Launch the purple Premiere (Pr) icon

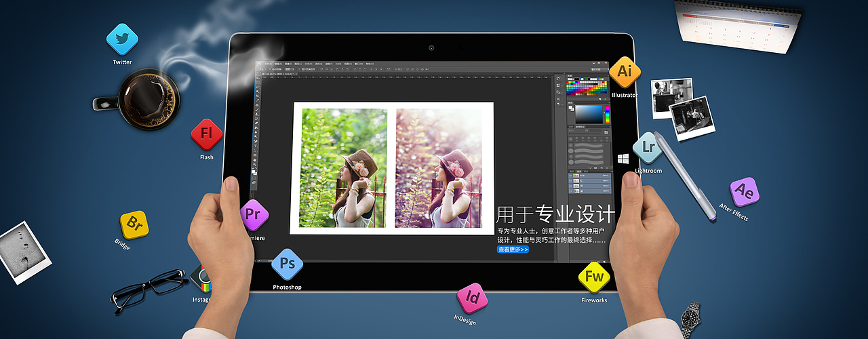point(254,215)
